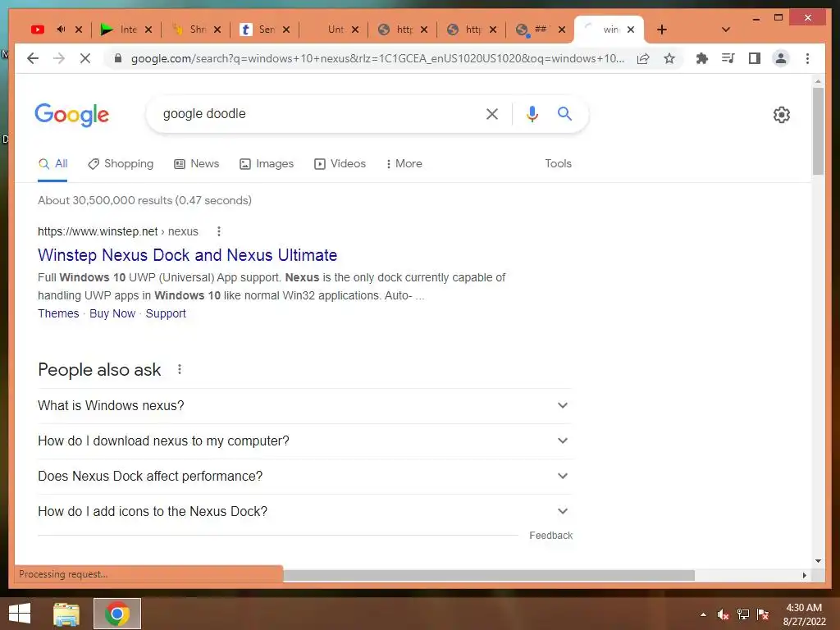Open search Tools options
The height and width of the screenshot is (630, 840).
(558, 164)
